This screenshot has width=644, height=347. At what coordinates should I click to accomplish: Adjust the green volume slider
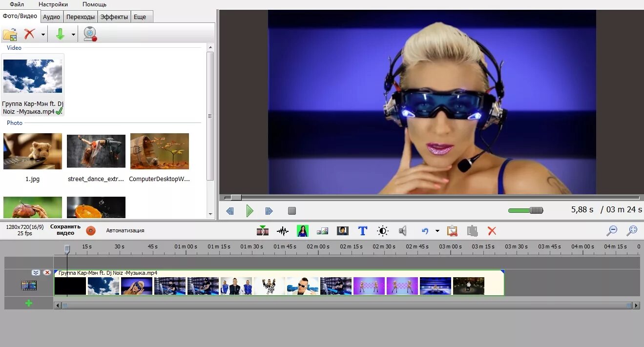525,210
